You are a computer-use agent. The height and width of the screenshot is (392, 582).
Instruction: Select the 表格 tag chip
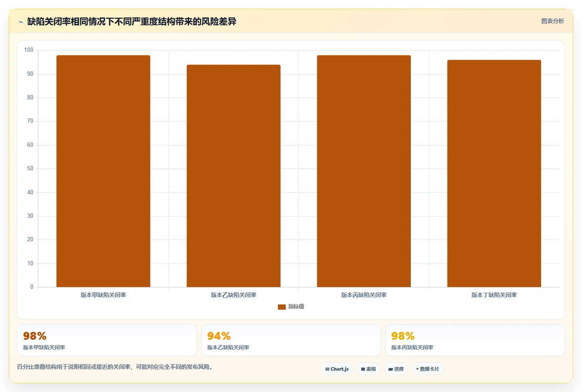[x=369, y=369]
